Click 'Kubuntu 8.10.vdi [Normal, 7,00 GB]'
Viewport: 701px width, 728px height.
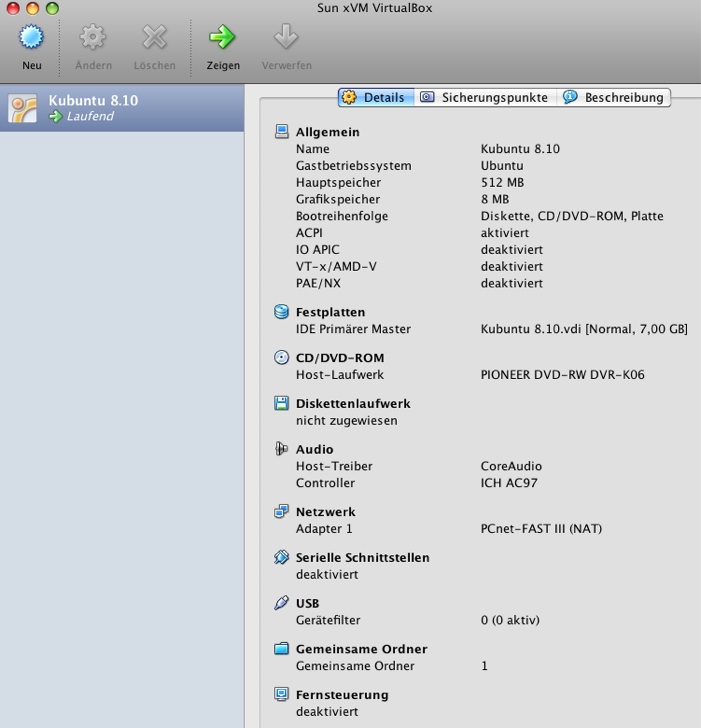click(x=584, y=329)
